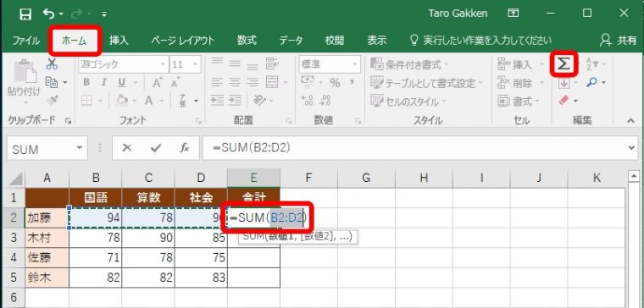Viewport: 644px width, 308px height.
Task: Open the 数式 ribbon tab
Action: coord(247,40)
